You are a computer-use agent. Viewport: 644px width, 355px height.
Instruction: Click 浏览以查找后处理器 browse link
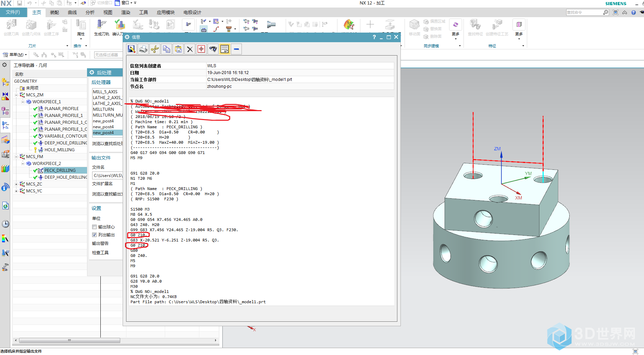(x=107, y=143)
